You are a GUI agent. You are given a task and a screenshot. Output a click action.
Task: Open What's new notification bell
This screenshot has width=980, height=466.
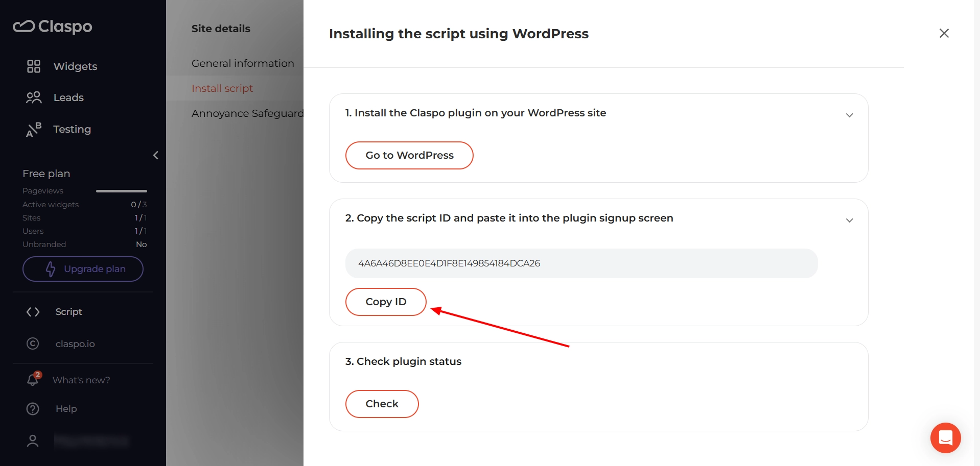[34, 379]
